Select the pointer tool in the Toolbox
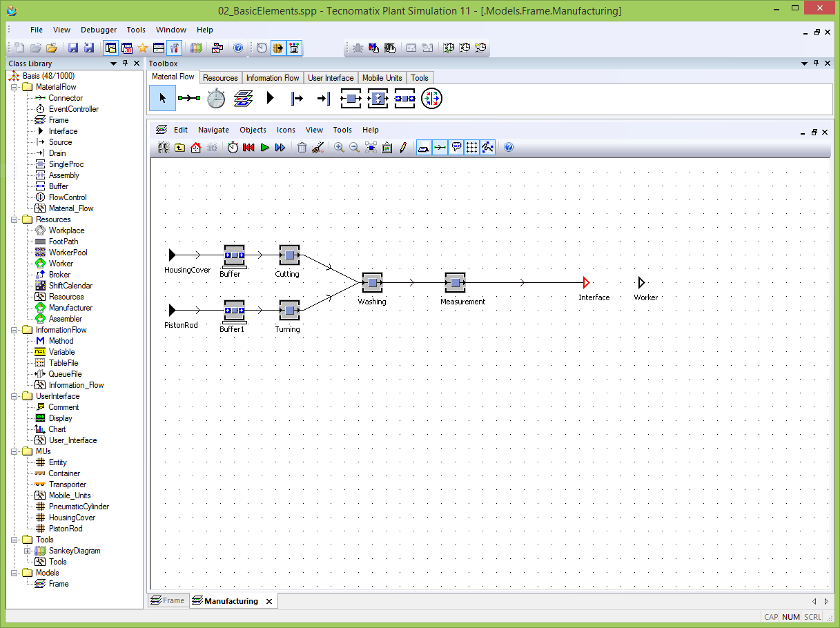840x628 pixels. point(162,99)
